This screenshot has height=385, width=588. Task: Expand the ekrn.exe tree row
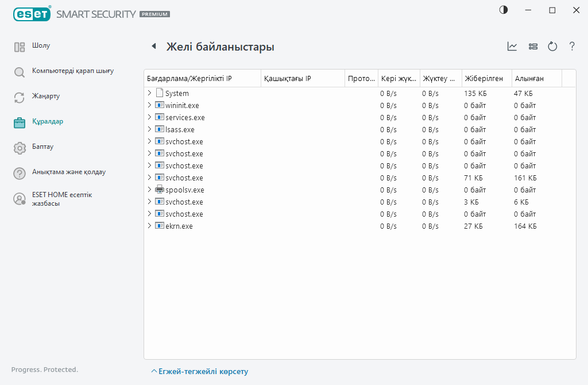149,226
